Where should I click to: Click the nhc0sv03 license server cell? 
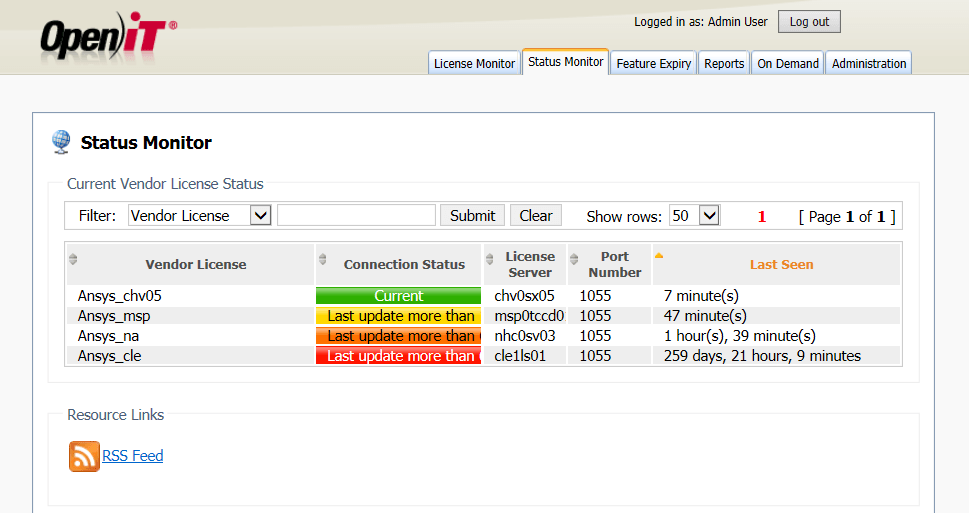point(525,336)
